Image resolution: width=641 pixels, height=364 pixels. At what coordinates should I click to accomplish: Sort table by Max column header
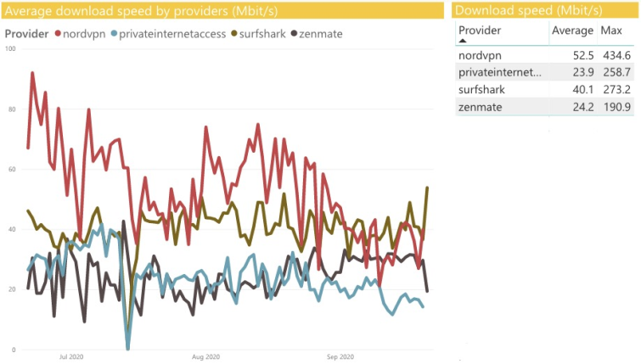tap(611, 31)
